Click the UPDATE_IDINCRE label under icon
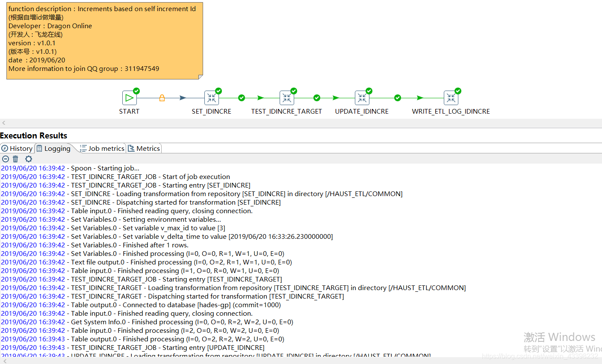 coord(362,111)
